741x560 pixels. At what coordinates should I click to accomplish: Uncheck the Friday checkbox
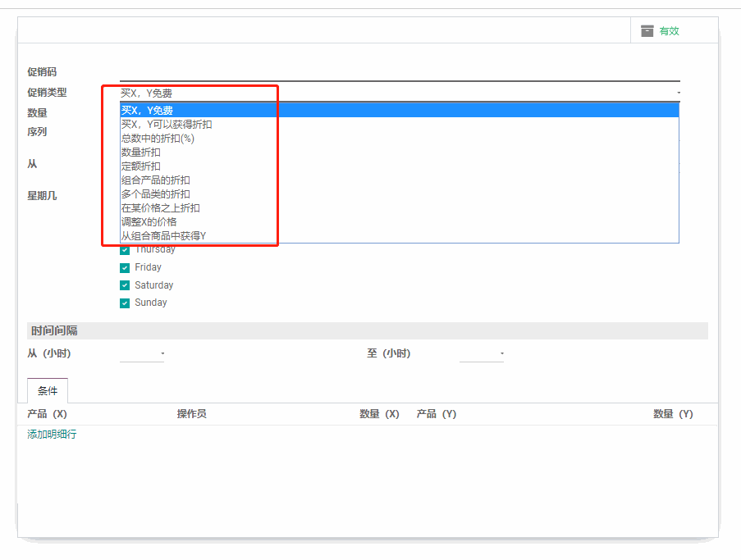125,268
